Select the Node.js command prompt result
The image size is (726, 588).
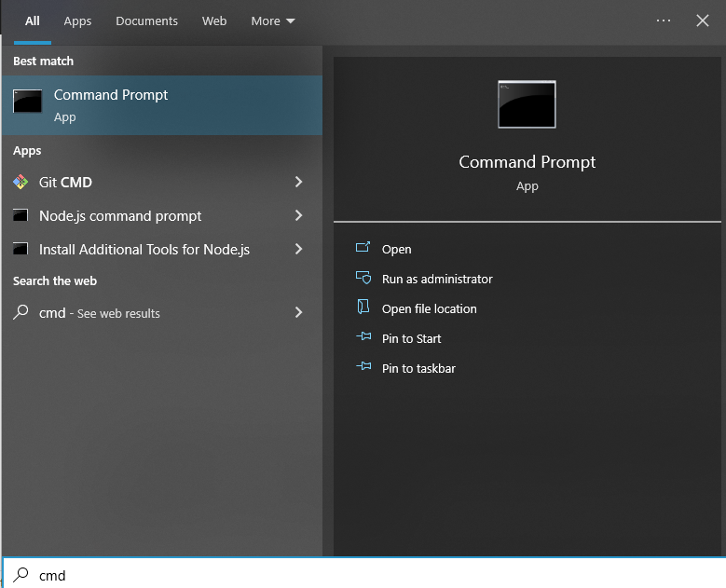162,216
